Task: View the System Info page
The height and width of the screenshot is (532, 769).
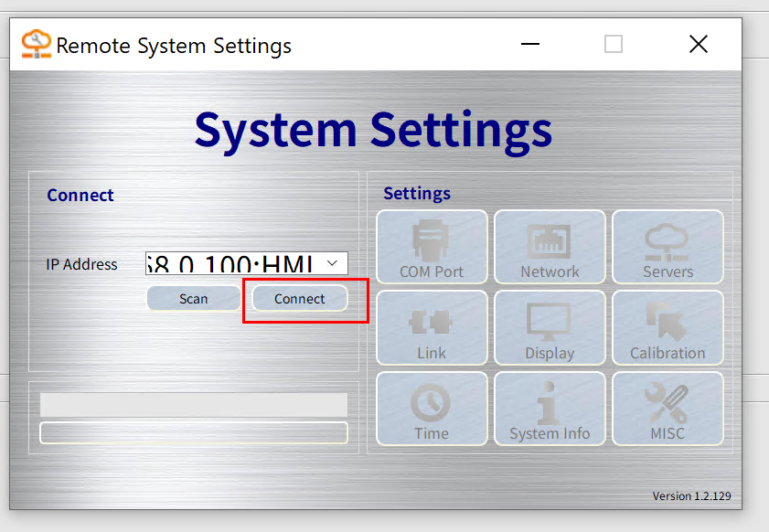Action: [x=550, y=409]
